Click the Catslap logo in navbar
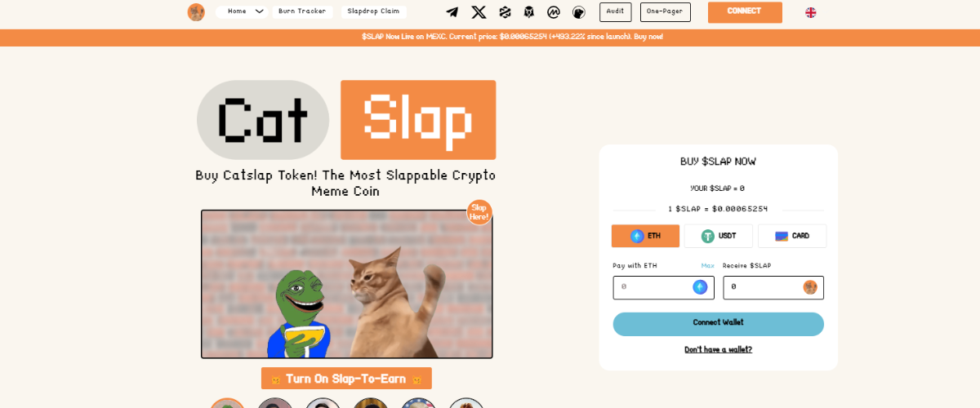This screenshot has height=408, width=980. (196, 12)
